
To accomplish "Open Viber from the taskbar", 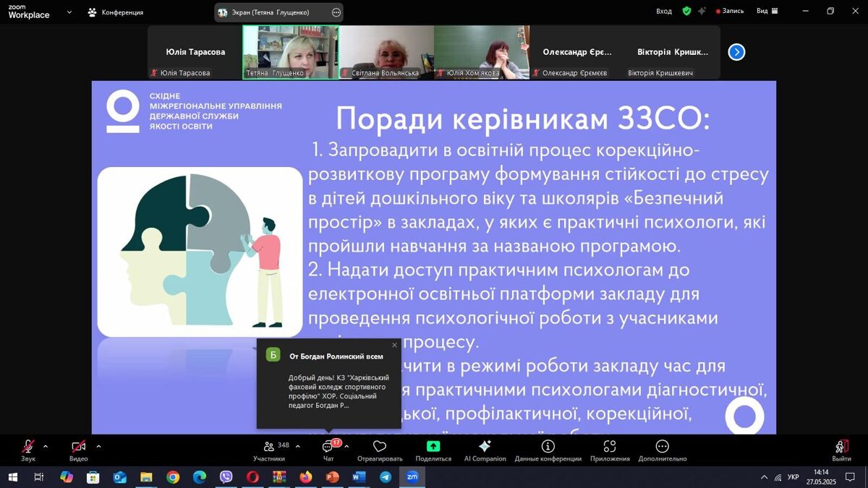I will coord(226,477).
